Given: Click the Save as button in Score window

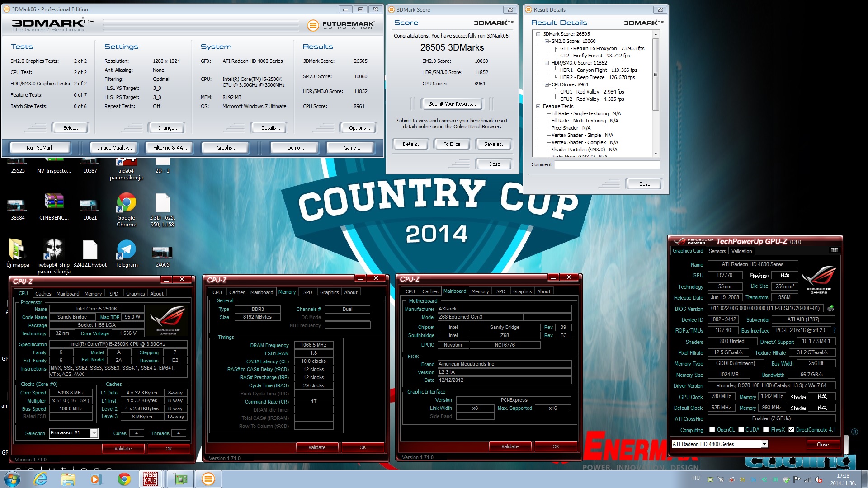Looking at the screenshot, I should 495,144.
